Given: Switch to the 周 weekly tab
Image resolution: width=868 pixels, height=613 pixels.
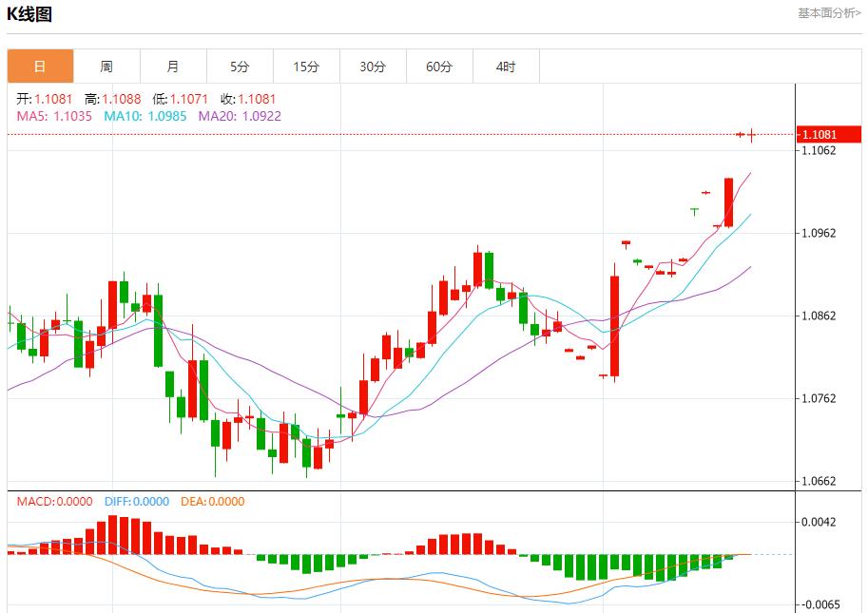Looking at the screenshot, I should tap(106, 67).
